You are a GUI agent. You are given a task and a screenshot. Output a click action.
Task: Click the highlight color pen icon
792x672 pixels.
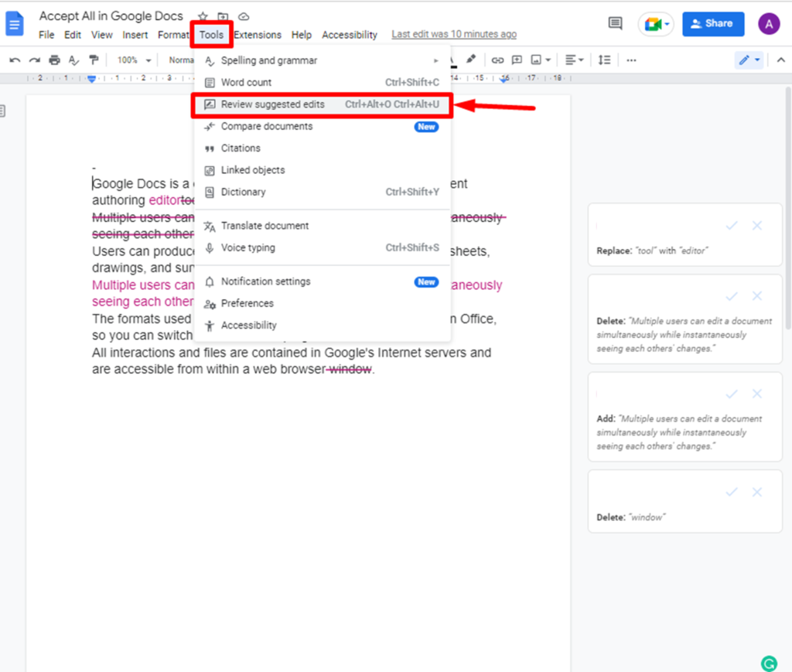pyautogui.click(x=471, y=60)
